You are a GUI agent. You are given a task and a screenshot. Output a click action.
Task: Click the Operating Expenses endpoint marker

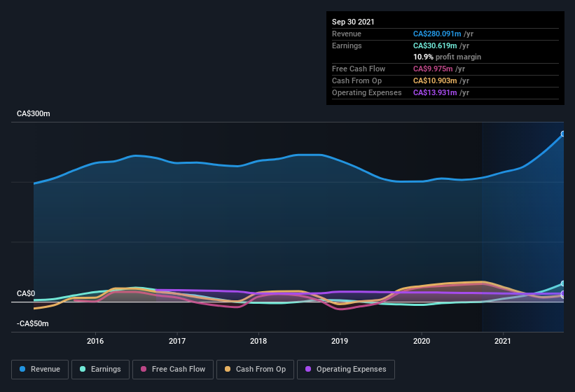pyautogui.click(x=563, y=294)
